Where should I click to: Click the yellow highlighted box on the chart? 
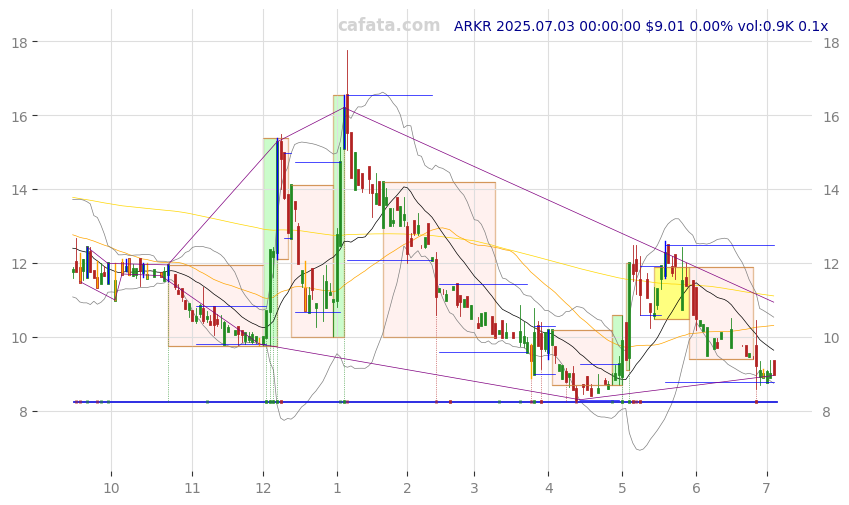pyautogui.click(x=671, y=293)
